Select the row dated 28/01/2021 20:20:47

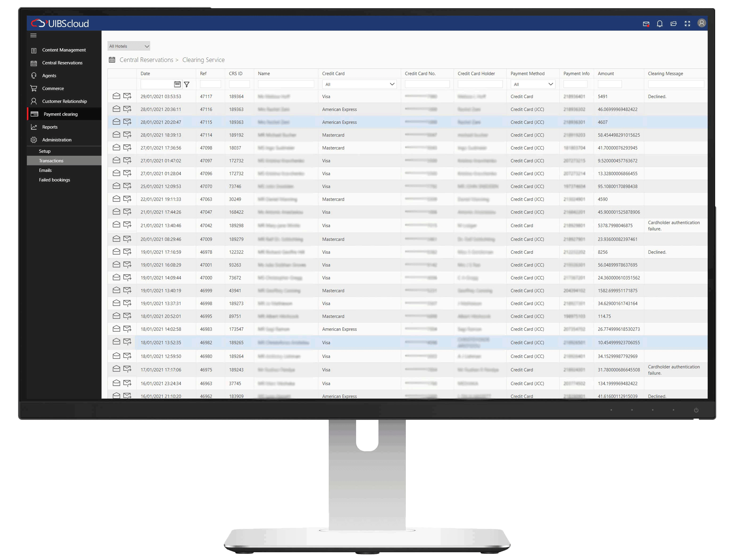[x=407, y=122]
